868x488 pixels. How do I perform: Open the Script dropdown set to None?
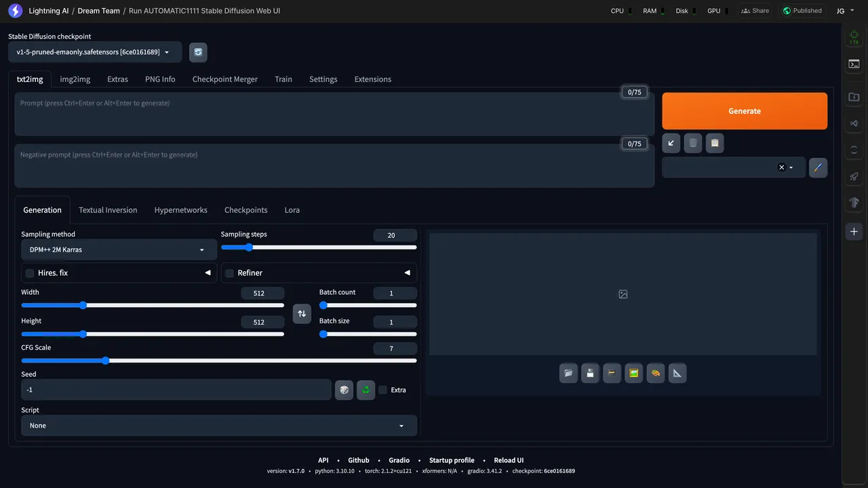219,426
